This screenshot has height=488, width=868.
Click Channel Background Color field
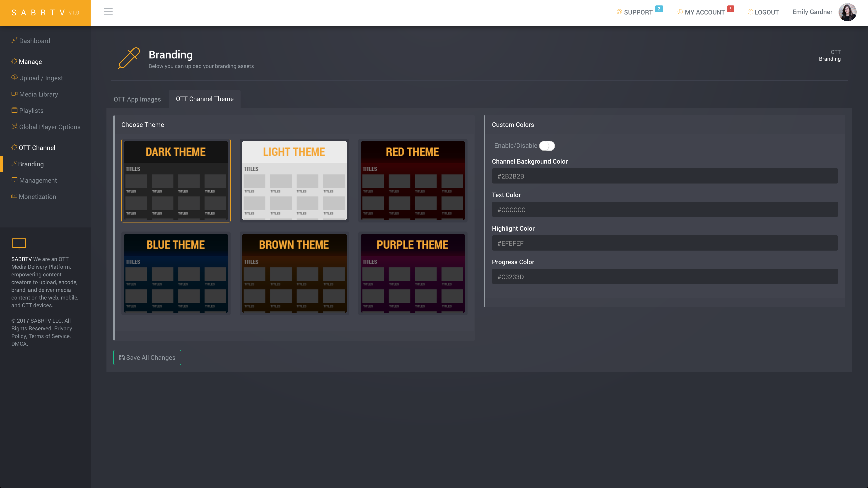(665, 176)
